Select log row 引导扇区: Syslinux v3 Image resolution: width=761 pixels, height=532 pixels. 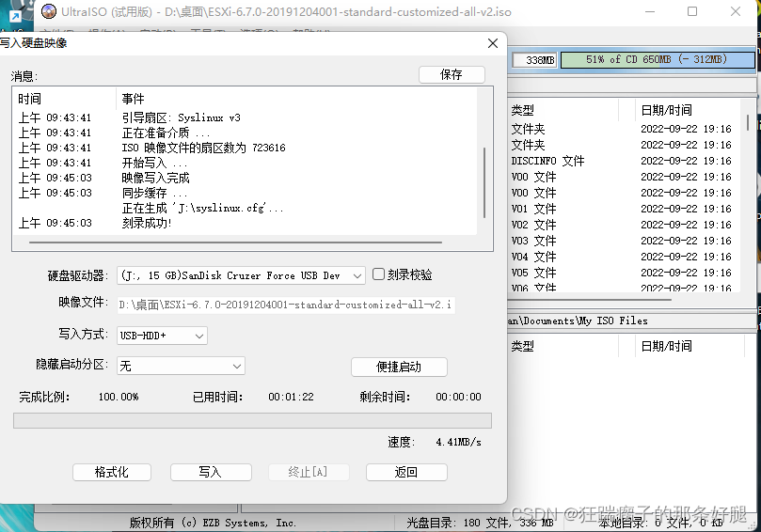coord(181,117)
